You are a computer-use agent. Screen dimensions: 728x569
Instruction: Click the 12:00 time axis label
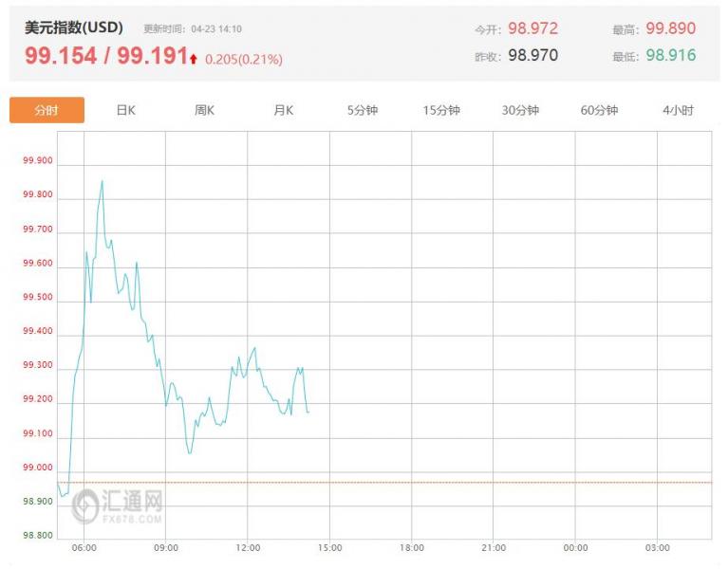click(248, 548)
